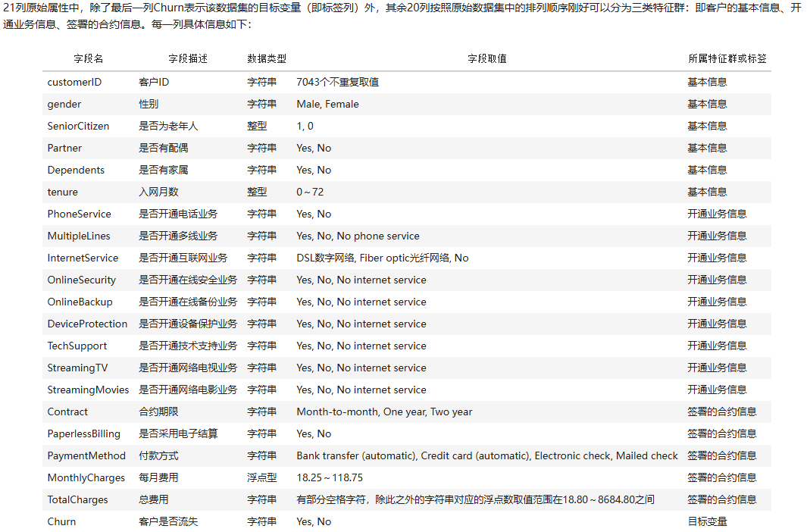Click the 每月费用 description cell

point(158,478)
